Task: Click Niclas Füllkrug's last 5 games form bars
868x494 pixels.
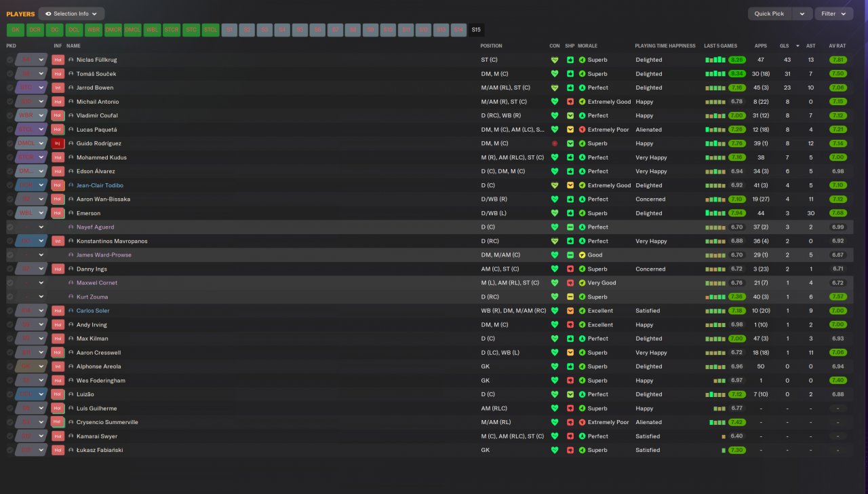Action: pyautogui.click(x=715, y=60)
